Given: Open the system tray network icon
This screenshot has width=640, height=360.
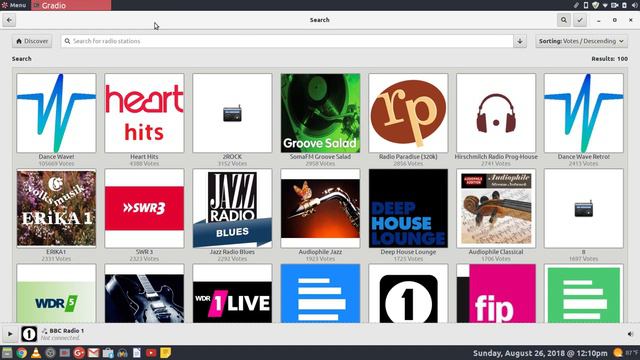Looking at the screenshot, I should point(605,5).
